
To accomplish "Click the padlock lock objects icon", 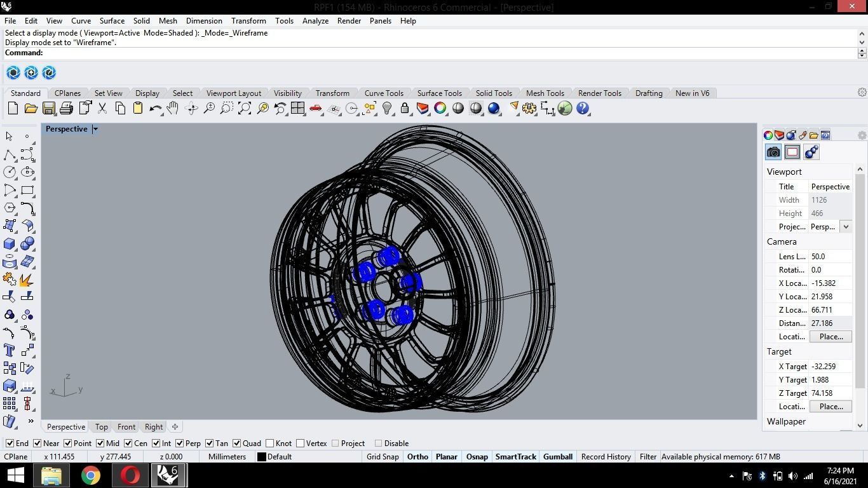I will pos(405,109).
